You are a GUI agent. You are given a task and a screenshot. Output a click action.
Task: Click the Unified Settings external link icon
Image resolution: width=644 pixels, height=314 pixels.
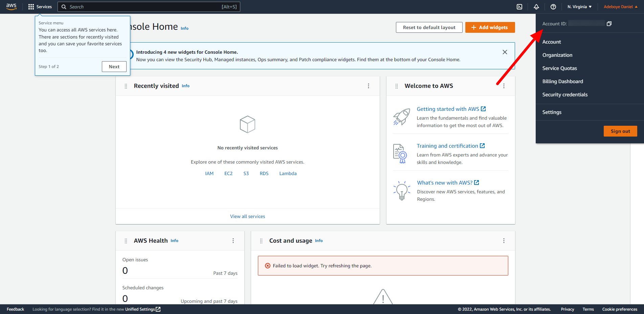point(158,309)
